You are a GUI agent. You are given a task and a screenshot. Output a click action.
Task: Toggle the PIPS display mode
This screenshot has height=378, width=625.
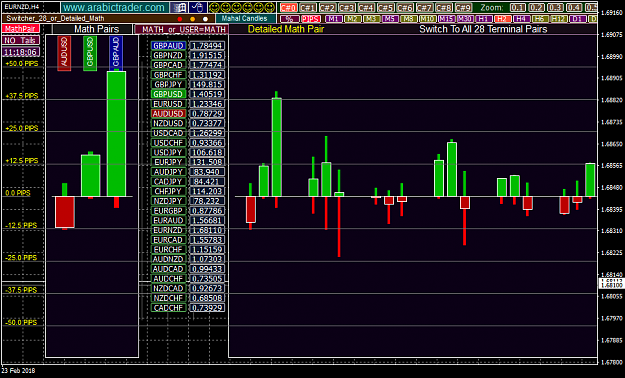tap(311, 19)
